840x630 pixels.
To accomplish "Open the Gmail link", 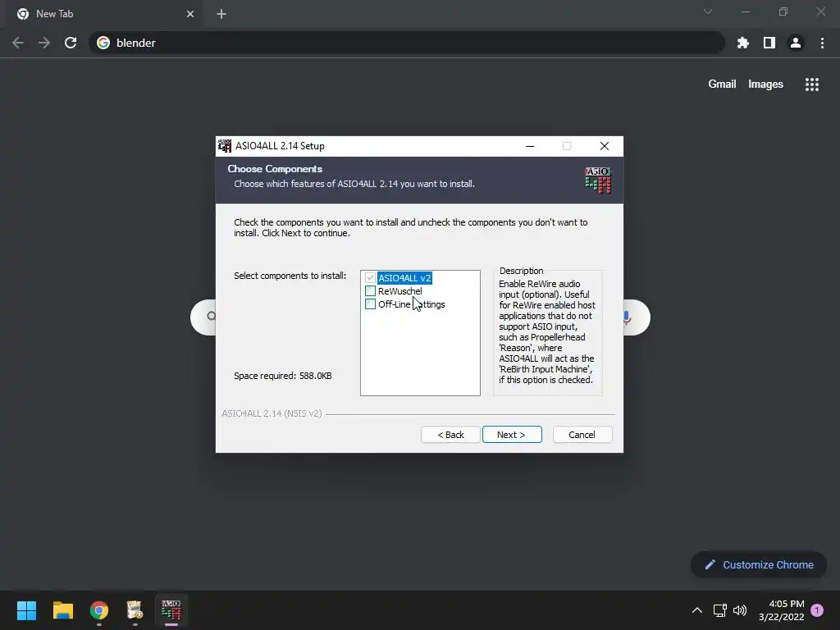I will pos(722,84).
